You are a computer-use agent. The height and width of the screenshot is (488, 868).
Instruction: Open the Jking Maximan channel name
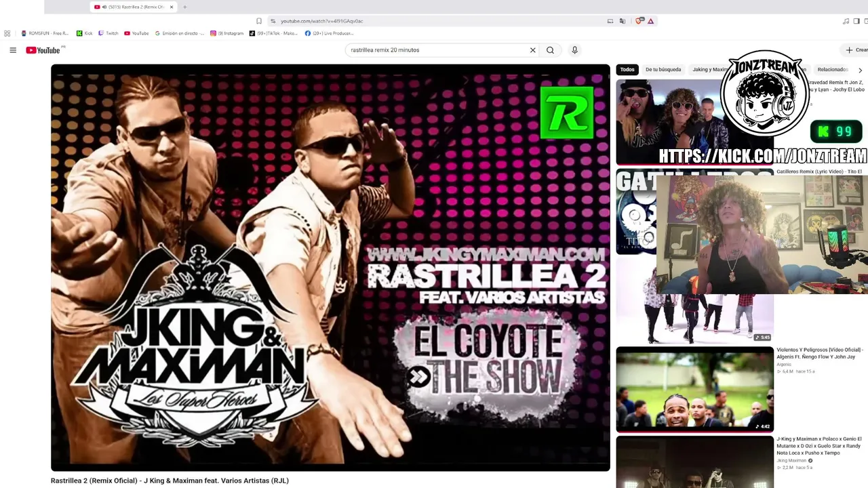coord(791,461)
